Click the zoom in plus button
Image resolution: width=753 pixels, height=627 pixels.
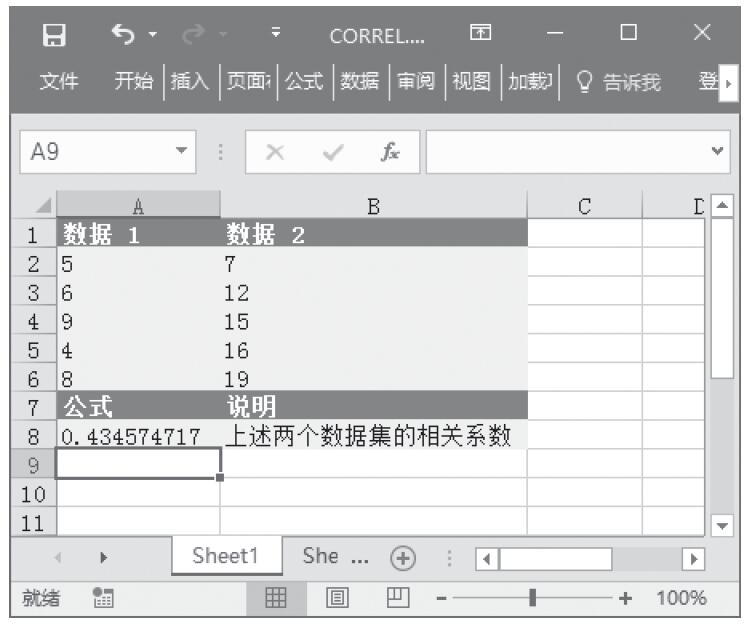[x=626, y=598]
